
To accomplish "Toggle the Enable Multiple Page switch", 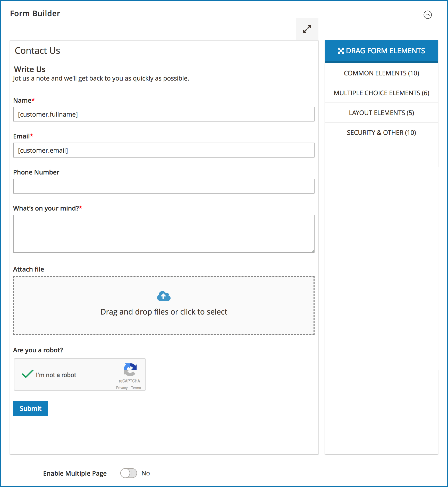I will (129, 473).
